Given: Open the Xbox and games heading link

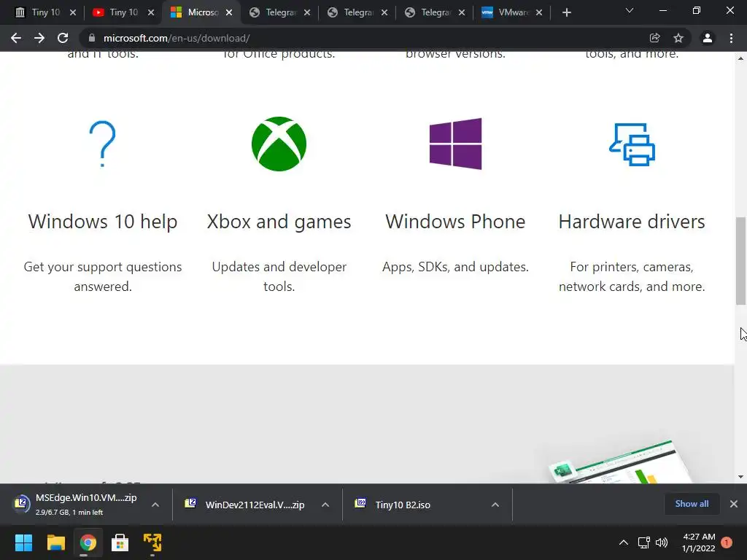Looking at the screenshot, I should coord(279,222).
